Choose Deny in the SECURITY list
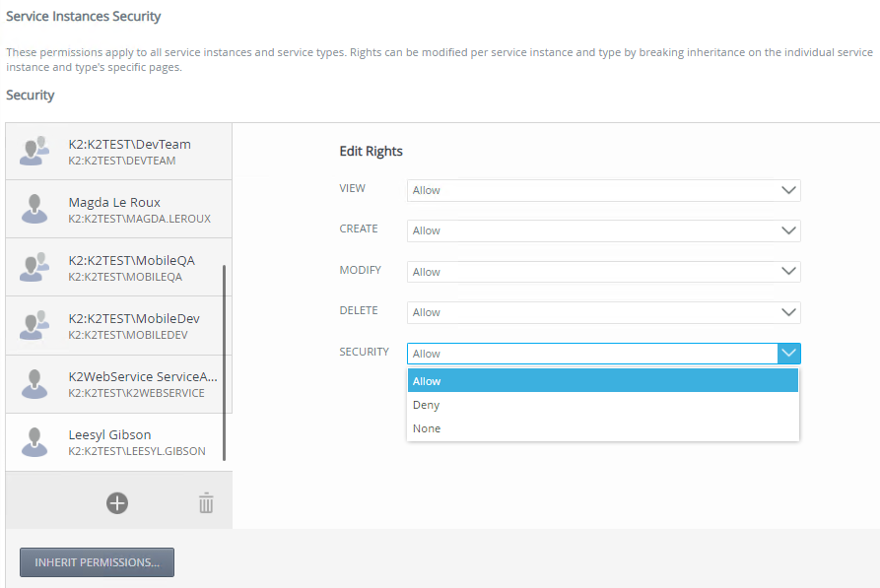The width and height of the screenshot is (880, 588). (602, 405)
